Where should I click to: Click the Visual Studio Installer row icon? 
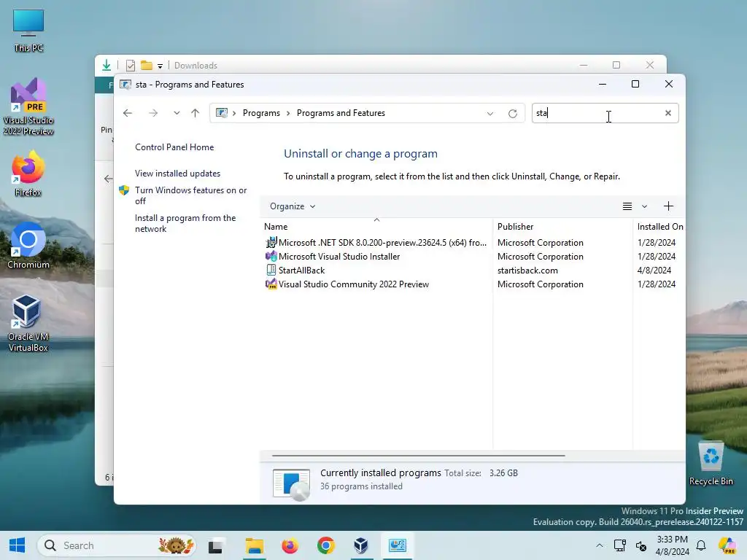click(271, 256)
